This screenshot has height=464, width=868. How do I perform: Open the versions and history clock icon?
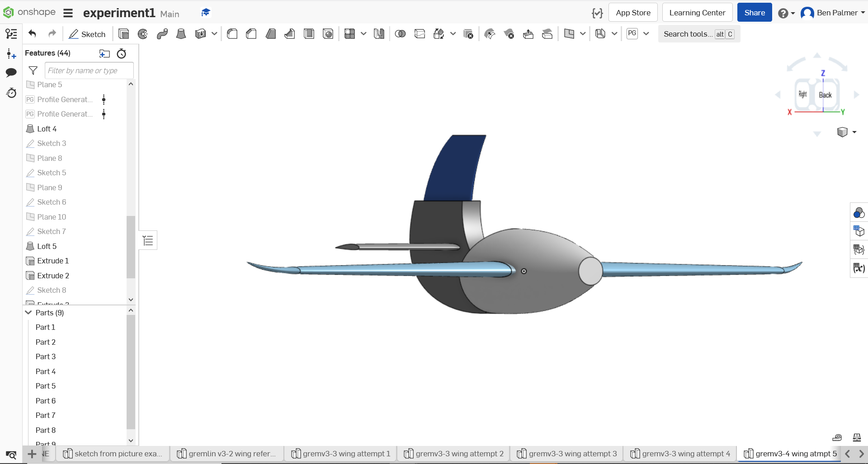(11, 93)
